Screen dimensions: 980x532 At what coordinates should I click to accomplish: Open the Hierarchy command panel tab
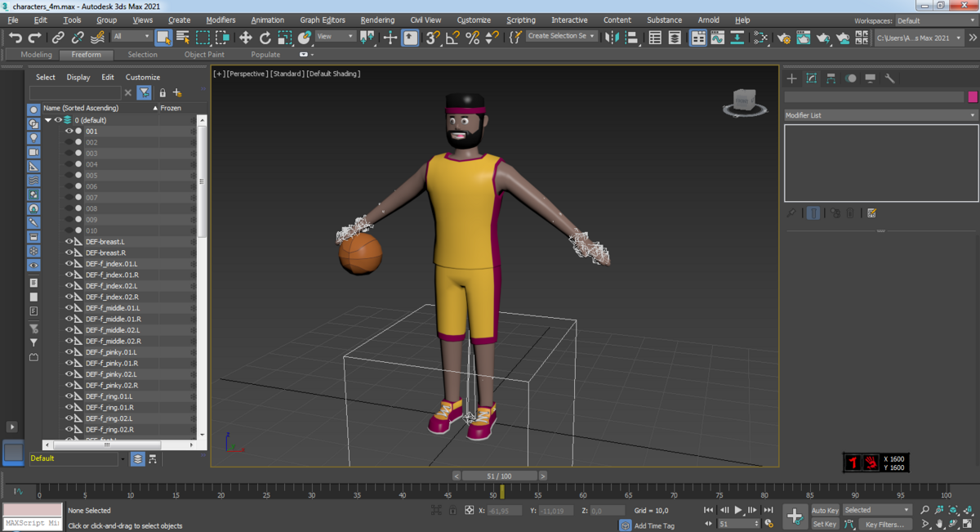click(831, 78)
